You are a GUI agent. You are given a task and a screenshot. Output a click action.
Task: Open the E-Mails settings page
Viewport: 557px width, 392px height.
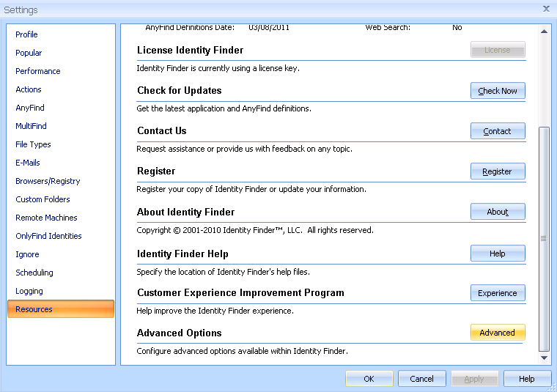28,163
